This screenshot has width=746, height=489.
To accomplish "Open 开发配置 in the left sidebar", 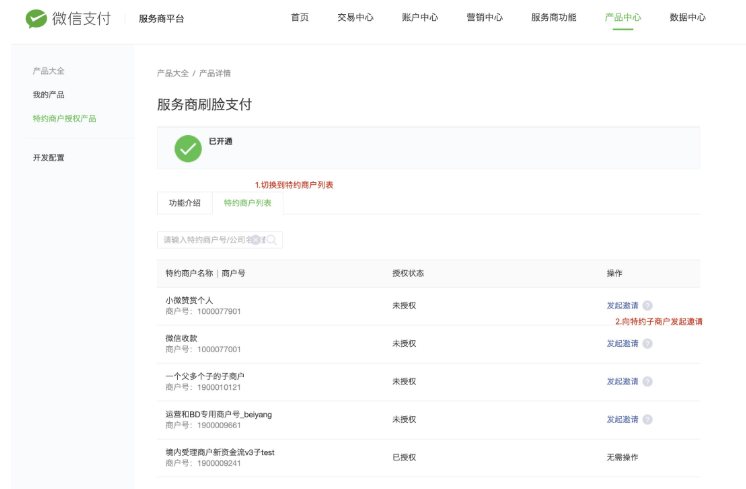I will [49, 157].
